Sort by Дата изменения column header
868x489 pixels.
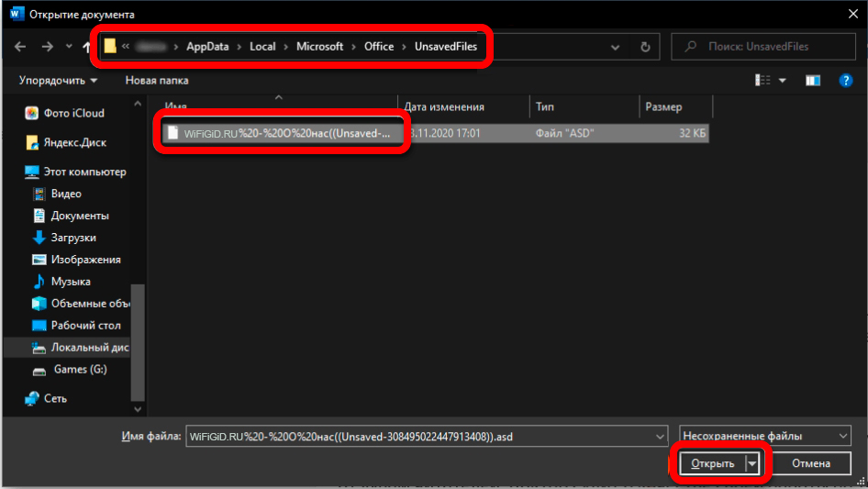tap(445, 107)
